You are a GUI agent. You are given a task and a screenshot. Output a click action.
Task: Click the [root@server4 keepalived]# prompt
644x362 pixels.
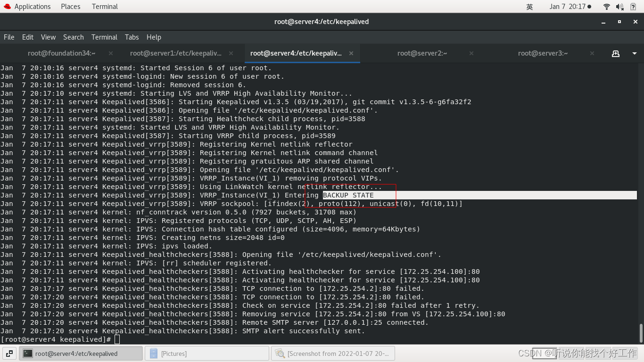56,339
